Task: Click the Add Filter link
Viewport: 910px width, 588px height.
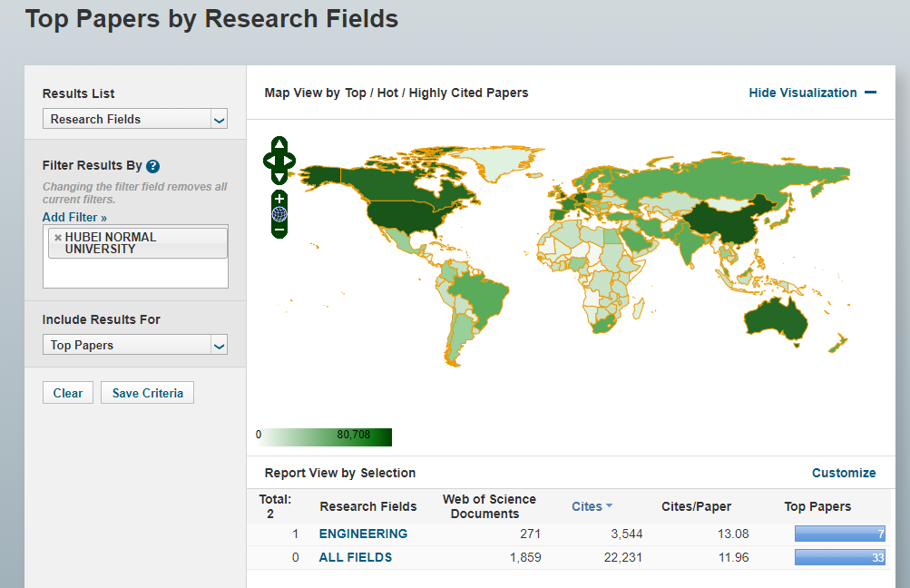Action: pyautogui.click(x=74, y=218)
